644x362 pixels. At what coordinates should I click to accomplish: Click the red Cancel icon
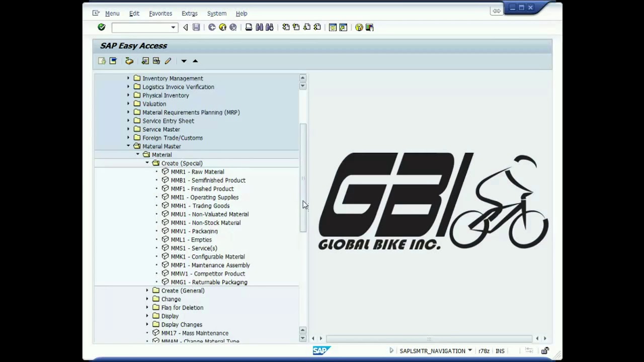[x=233, y=27]
